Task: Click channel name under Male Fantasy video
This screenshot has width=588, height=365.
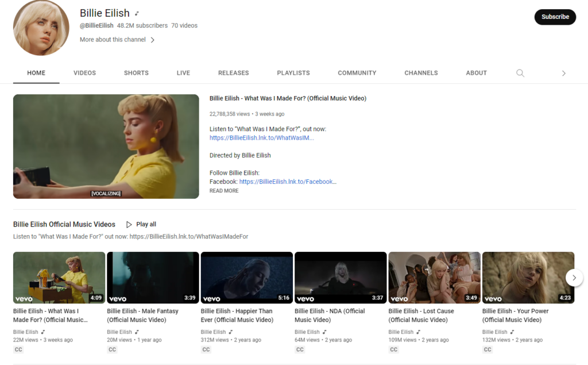Action: (119, 332)
